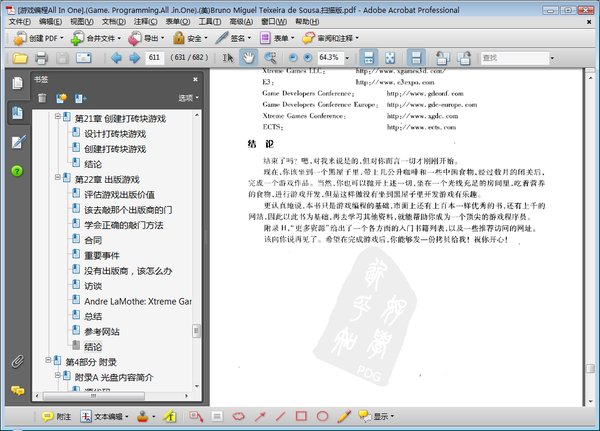The image size is (600, 431).
Task: Click the New bookmark icon
Action: (61, 98)
